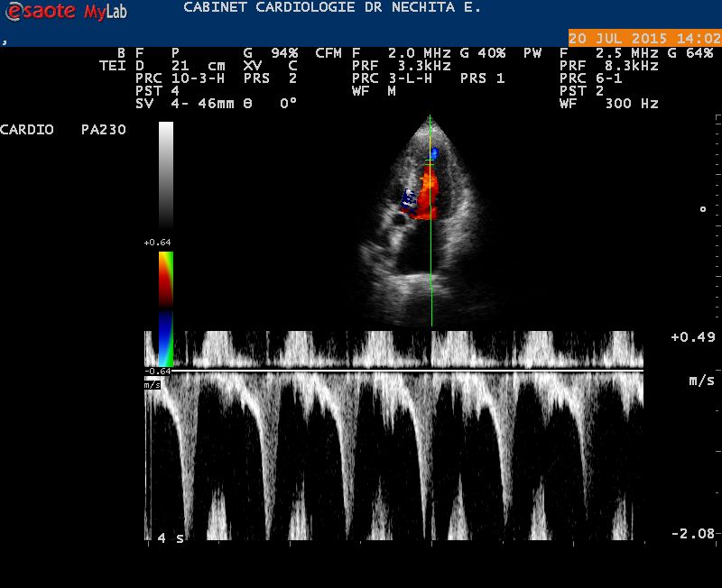Click the red color flow jet in the sector
722x588 pixels.
pyautogui.click(x=427, y=194)
